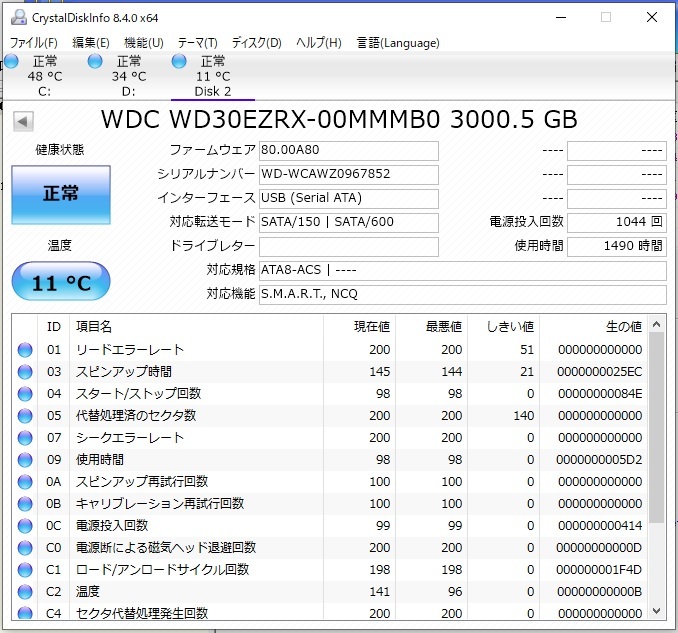Click the power-on count field 1044 回

(x=617, y=222)
